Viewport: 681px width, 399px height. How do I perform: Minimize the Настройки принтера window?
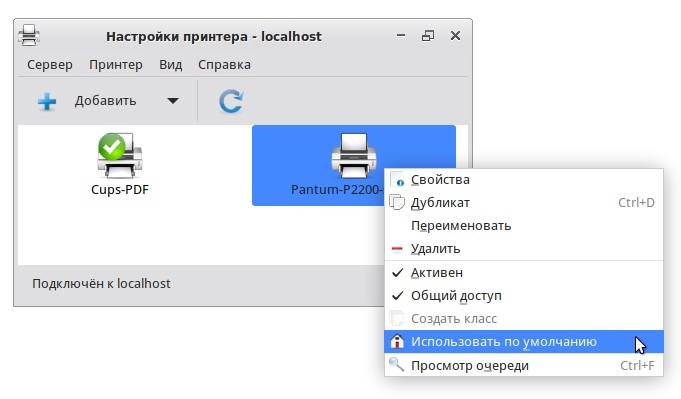click(401, 36)
